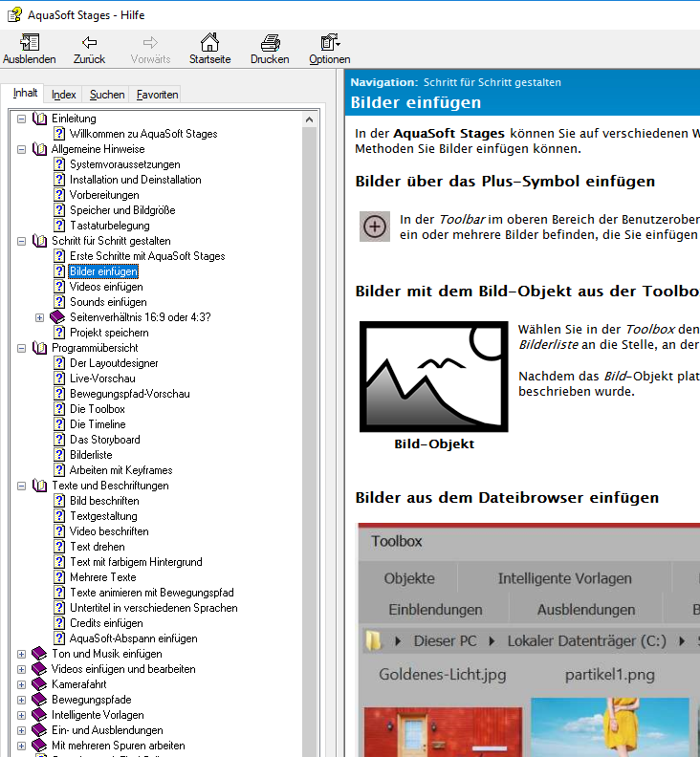Viewport: 700px width, 757px height.
Task: Click the Bild-Objekt picture icon
Action: pyautogui.click(x=434, y=376)
